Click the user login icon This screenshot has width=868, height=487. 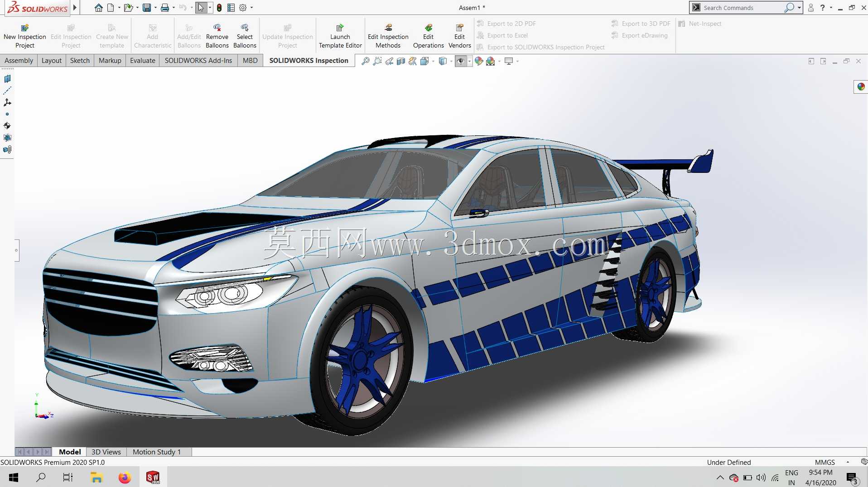click(810, 8)
